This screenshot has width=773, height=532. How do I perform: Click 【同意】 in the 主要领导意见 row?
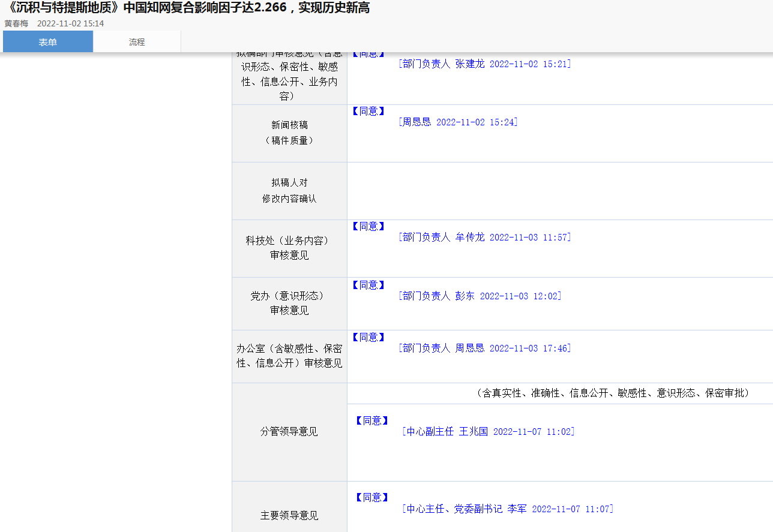[371, 498]
